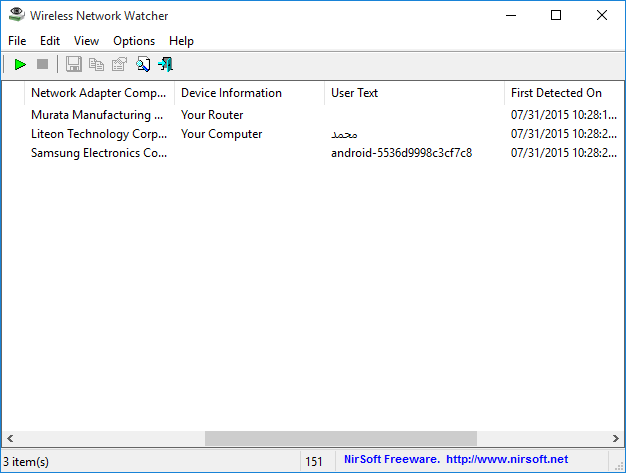The width and height of the screenshot is (626, 473).
Task: Click the Exit door toolbar icon
Action: pyautogui.click(x=166, y=64)
